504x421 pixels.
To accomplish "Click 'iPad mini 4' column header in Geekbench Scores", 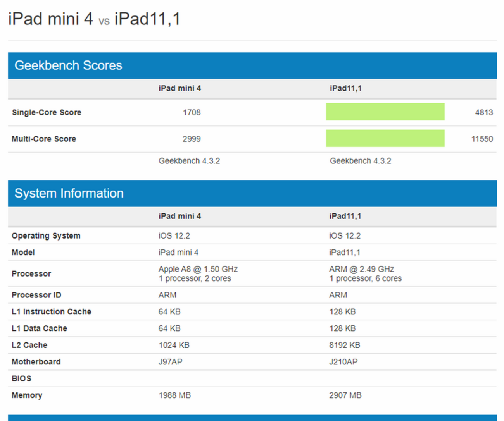I will pyautogui.click(x=180, y=88).
